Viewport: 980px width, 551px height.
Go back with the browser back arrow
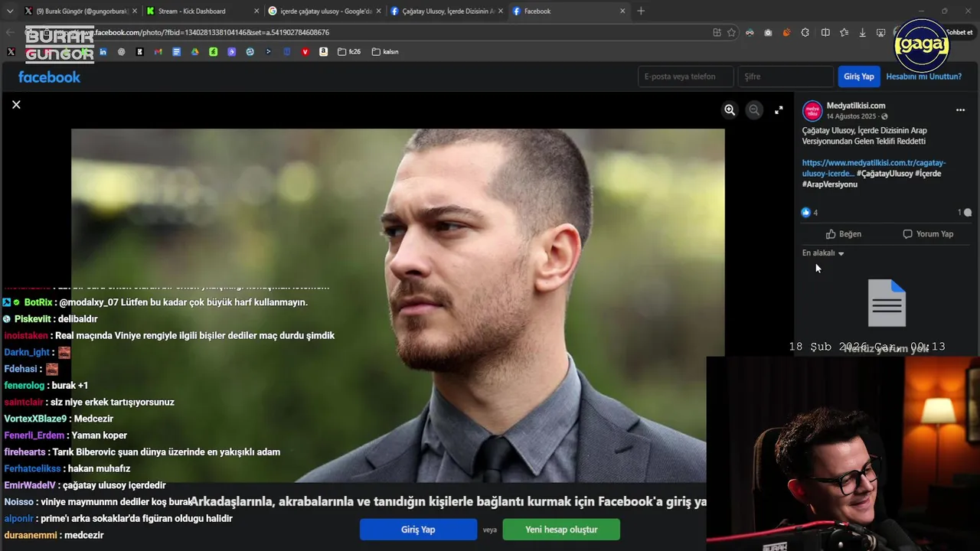click(10, 33)
